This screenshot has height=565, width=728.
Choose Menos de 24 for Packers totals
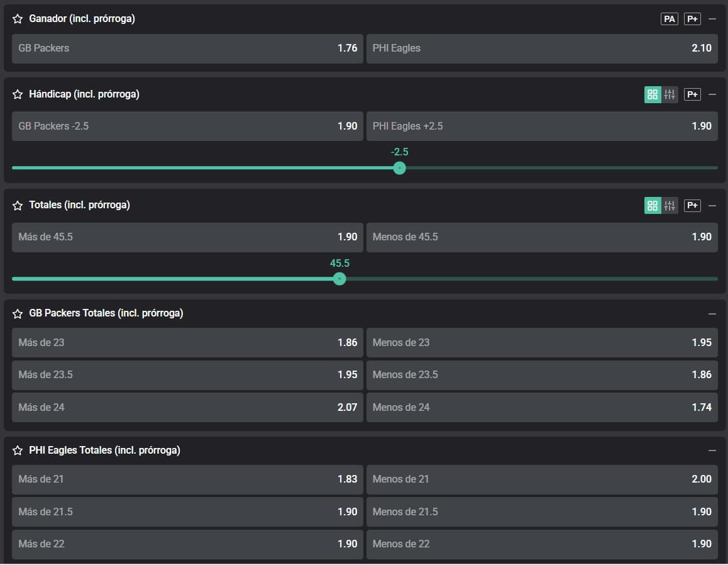point(541,408)
